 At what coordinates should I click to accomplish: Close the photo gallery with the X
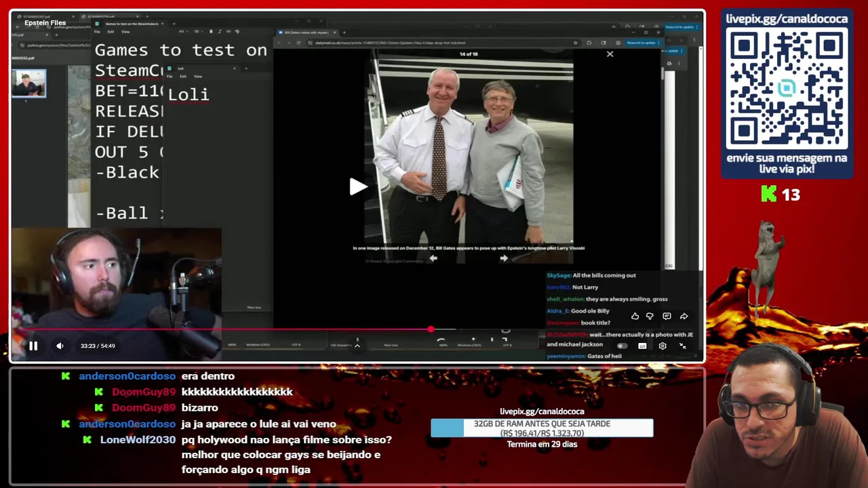pyautogui.click(x=610, y=54)
